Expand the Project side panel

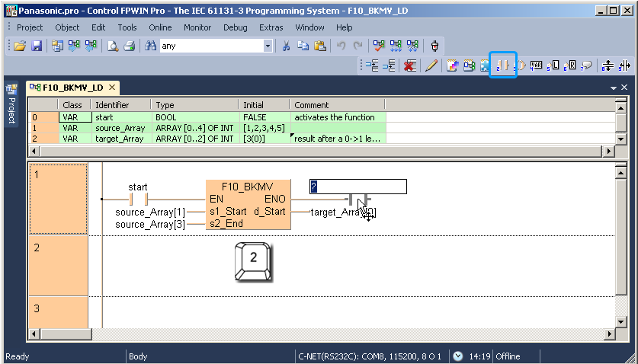pyautogui.click(x=11, y=107)
